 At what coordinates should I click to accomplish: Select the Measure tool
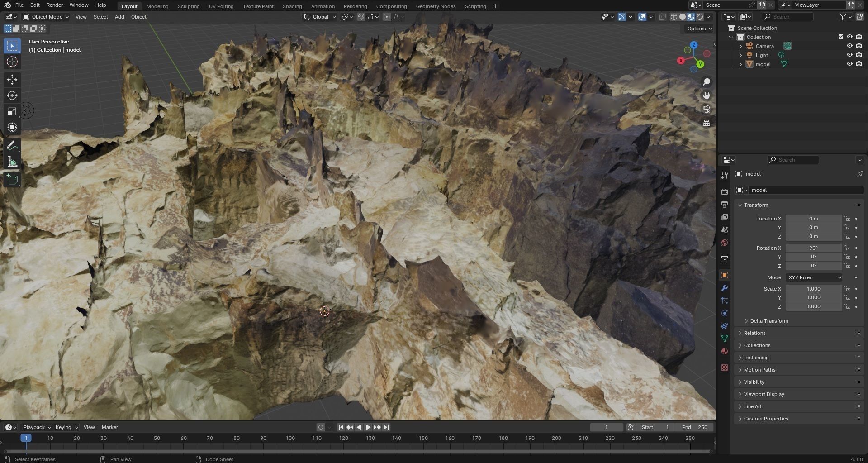[12, 162]
